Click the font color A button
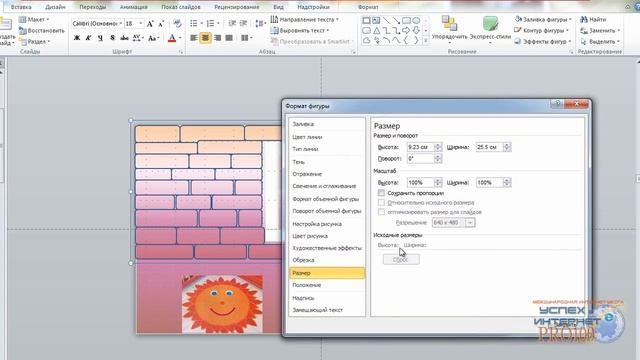The height and width of the screenshot is (360, 640). [x=172, y=38]
